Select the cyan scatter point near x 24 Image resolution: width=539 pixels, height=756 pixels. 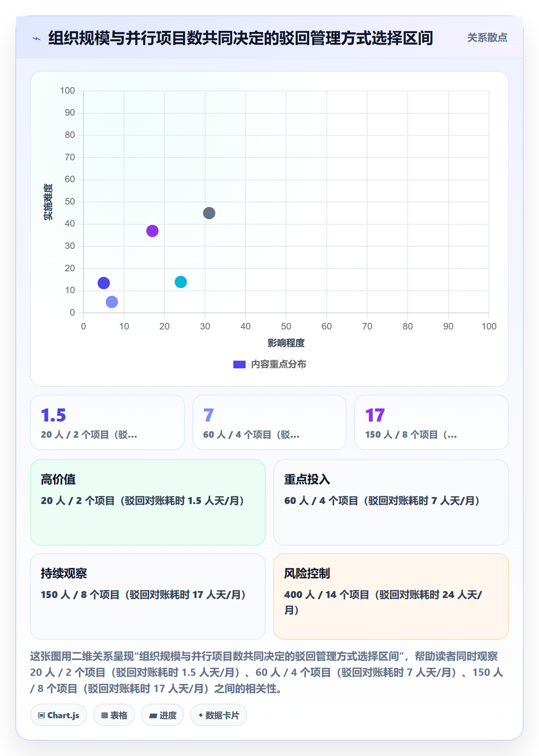[x=181, y=282]
